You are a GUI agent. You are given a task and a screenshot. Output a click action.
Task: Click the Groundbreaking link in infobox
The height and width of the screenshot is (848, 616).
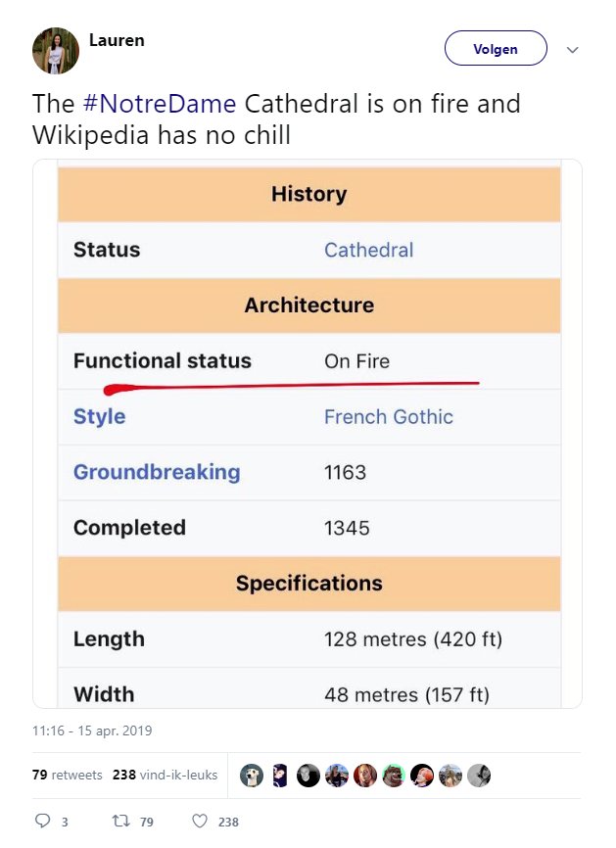point(157,472)
